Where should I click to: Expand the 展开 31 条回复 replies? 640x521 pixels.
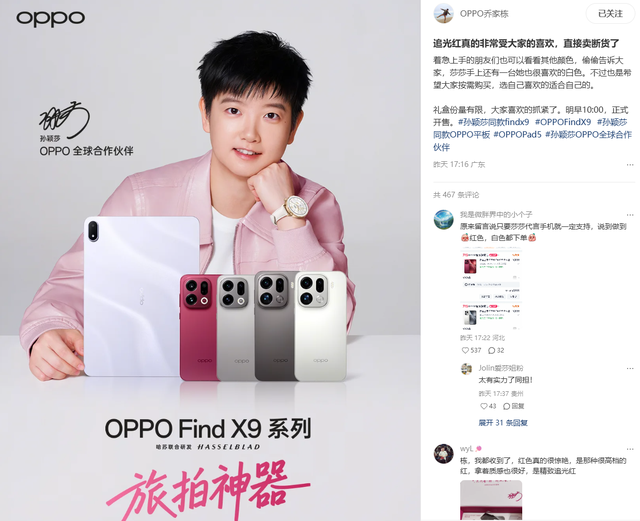[x=503, y=423]
